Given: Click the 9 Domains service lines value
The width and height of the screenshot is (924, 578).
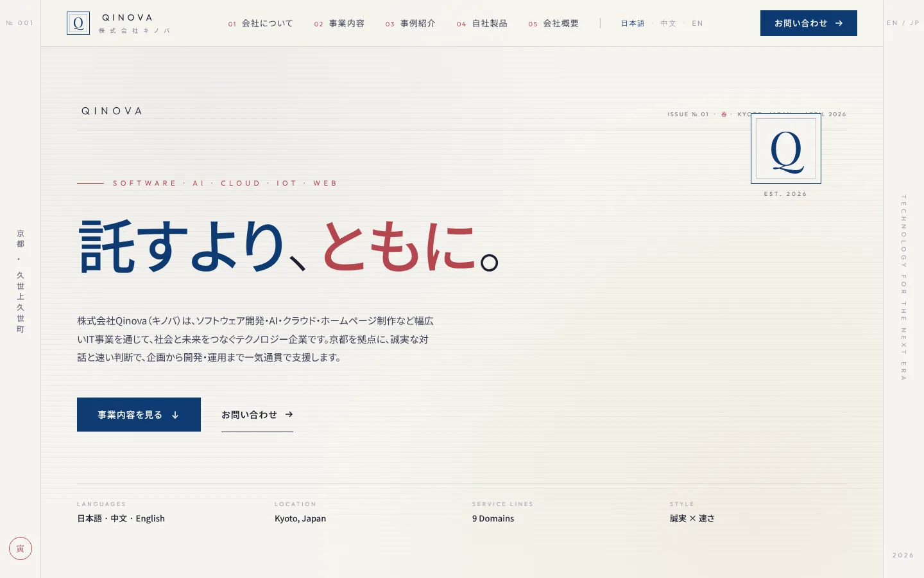Looking at the screenshot, I should (x=493, y=518).
